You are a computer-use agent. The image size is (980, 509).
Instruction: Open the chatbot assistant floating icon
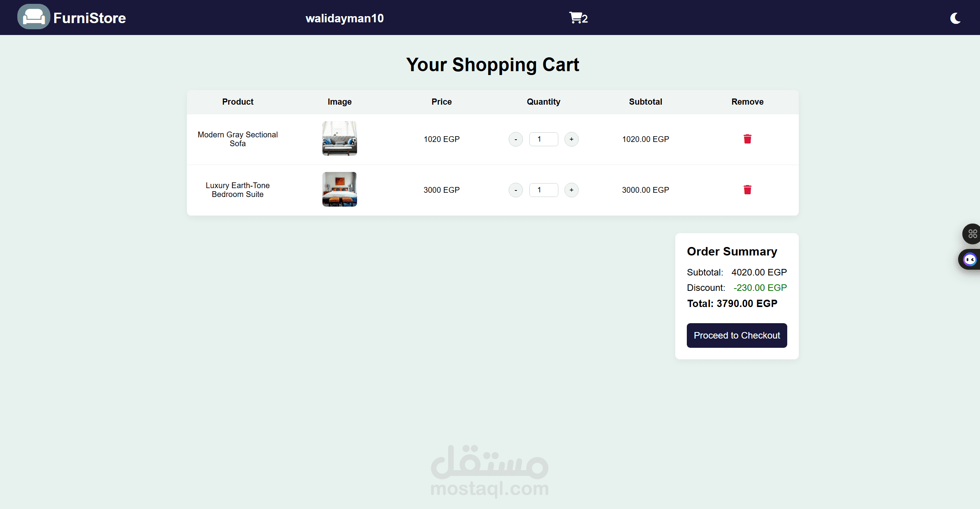coord(970,260)
